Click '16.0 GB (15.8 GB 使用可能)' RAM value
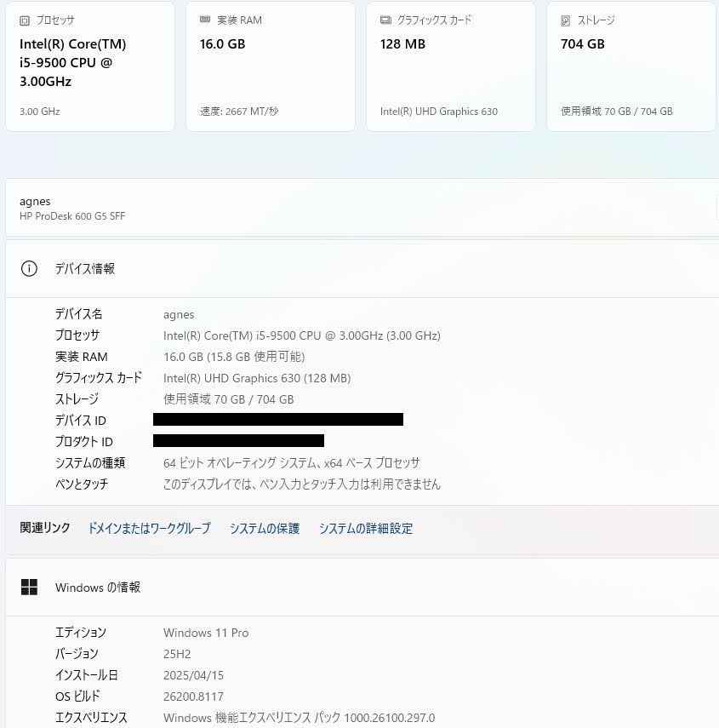 coord(234,357)
